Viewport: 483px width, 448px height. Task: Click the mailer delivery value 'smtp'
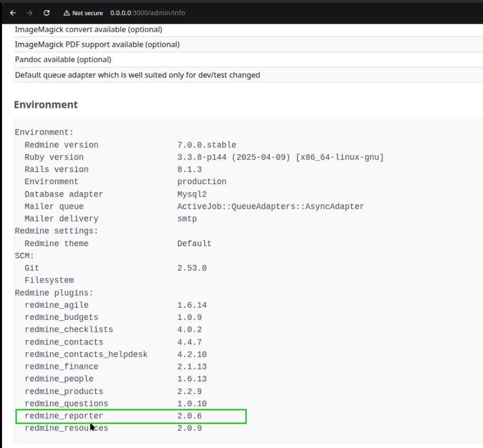[x=187, y=219]
